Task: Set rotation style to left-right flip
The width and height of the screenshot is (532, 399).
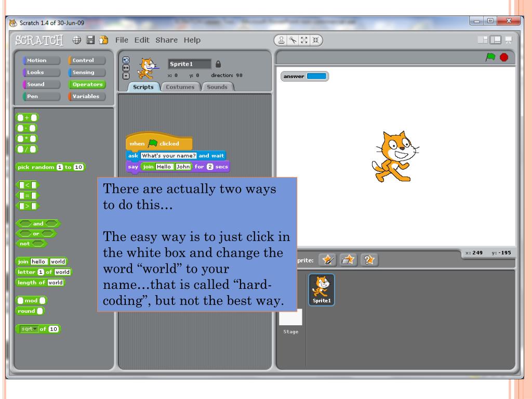Action: coord(126,68)
